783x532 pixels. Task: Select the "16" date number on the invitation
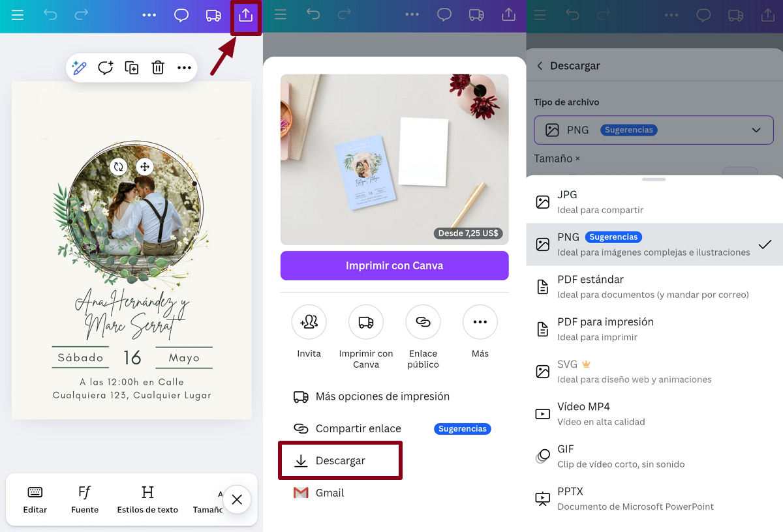point(132,357)
